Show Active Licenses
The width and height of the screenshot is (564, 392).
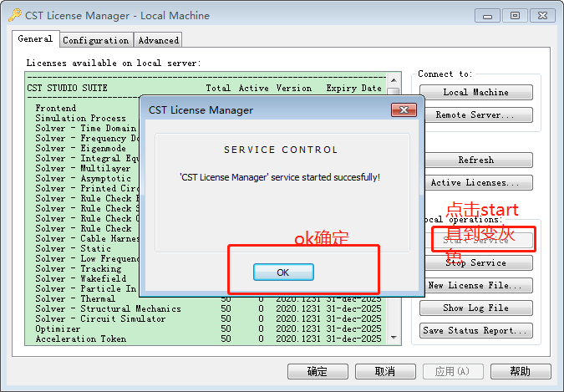479,182
